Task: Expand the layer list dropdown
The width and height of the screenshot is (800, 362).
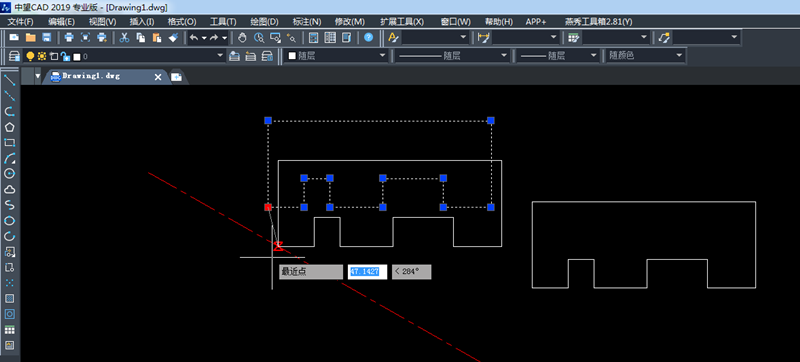Action: tap(220, 56)
